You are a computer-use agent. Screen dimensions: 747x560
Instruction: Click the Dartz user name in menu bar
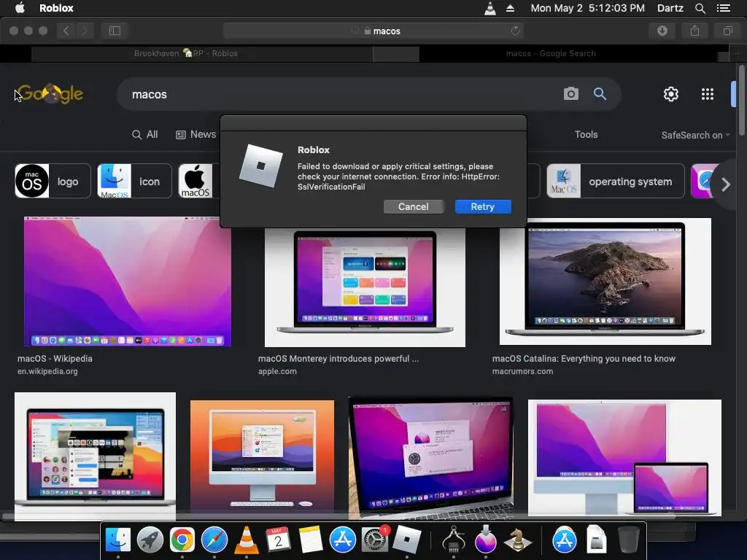coord(670,8)
